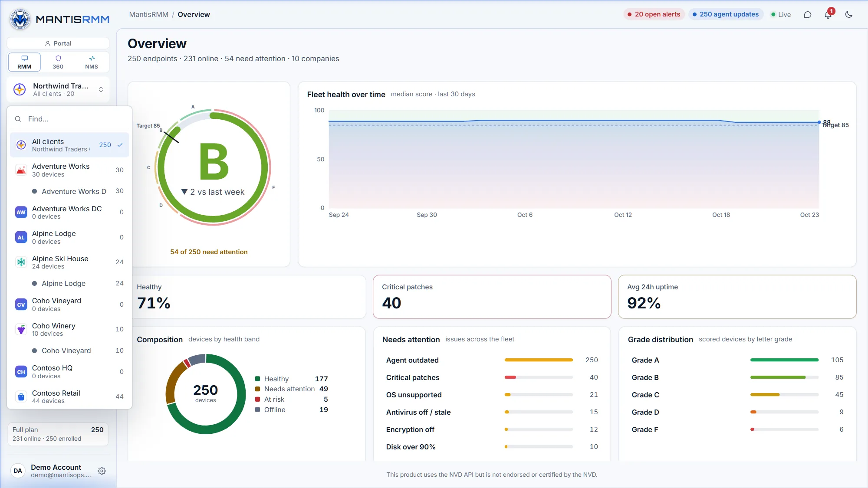Click the Adventure Works client logo icon
Viewport: 868px width, 488px height.
(x=21, y=170)
